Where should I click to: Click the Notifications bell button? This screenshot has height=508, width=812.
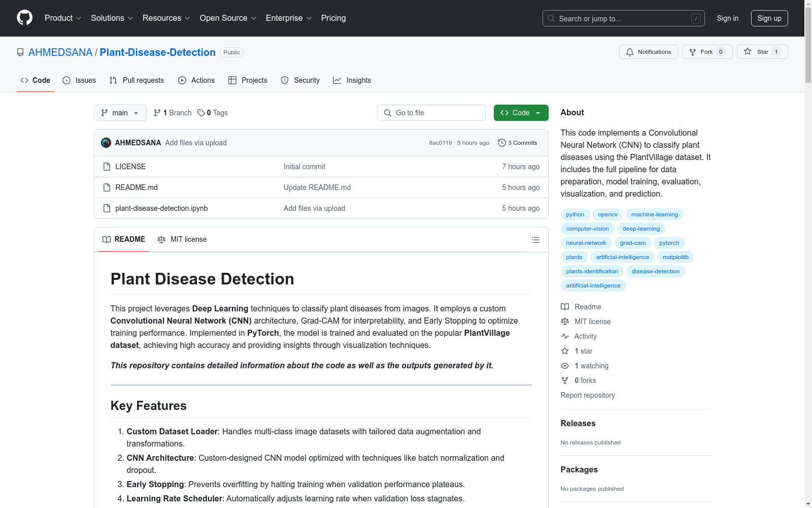[648, 52]
